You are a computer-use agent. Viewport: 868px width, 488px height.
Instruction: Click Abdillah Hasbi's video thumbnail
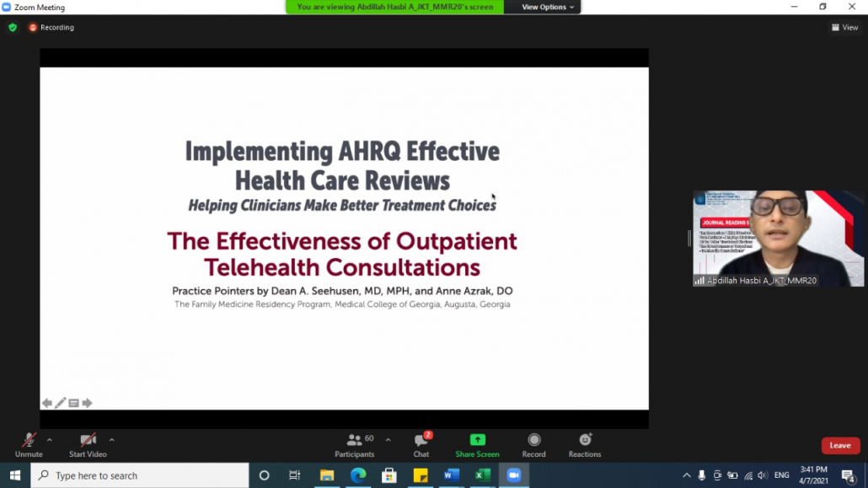click(x=778, y=239)
